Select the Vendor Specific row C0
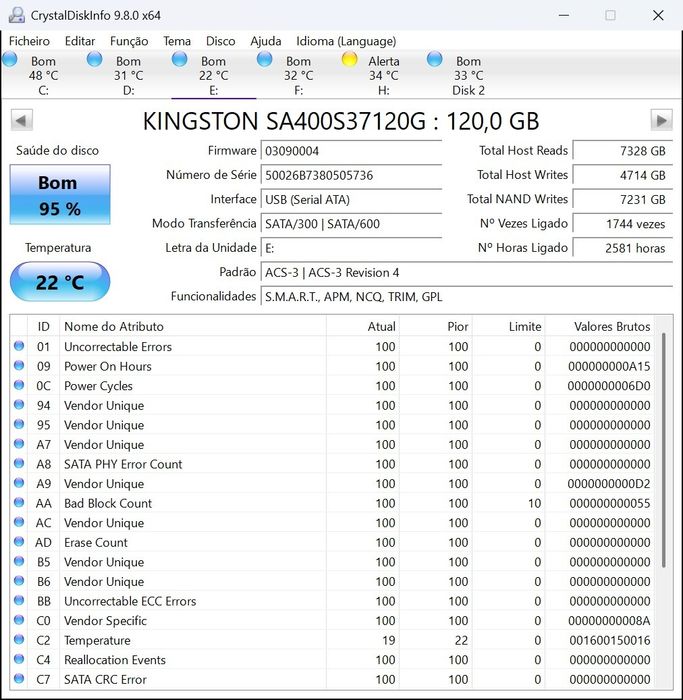 coord(332,621)
